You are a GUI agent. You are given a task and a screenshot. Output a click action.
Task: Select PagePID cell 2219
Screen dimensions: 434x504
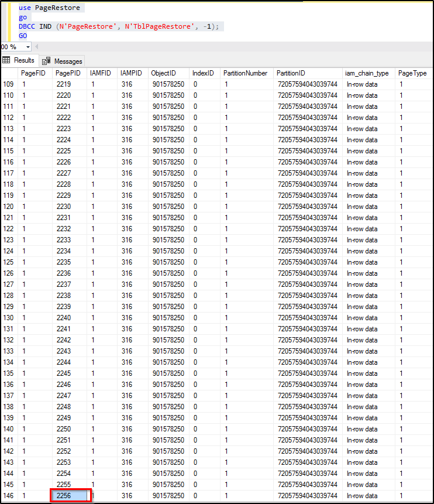pyautogui.click(x=70, y=84)
